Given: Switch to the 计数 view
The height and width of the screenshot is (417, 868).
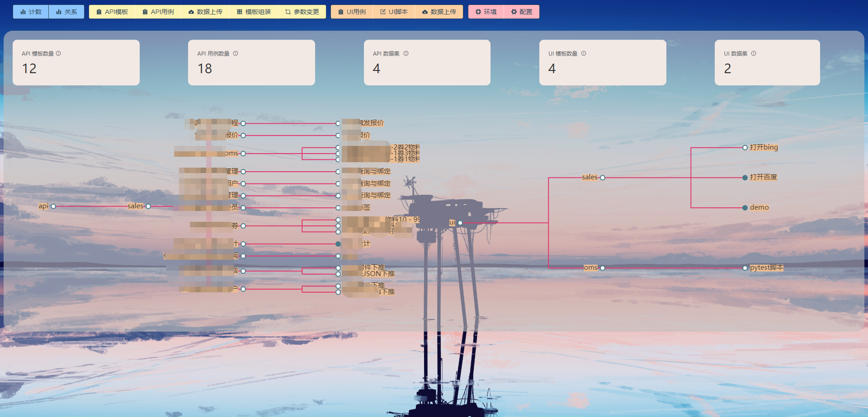Looking at the screenshot, I should pyautogui.click(x=31, y=12).
